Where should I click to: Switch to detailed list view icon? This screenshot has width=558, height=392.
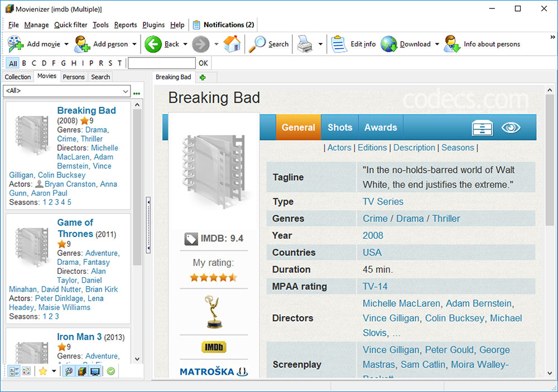[15, 371]
